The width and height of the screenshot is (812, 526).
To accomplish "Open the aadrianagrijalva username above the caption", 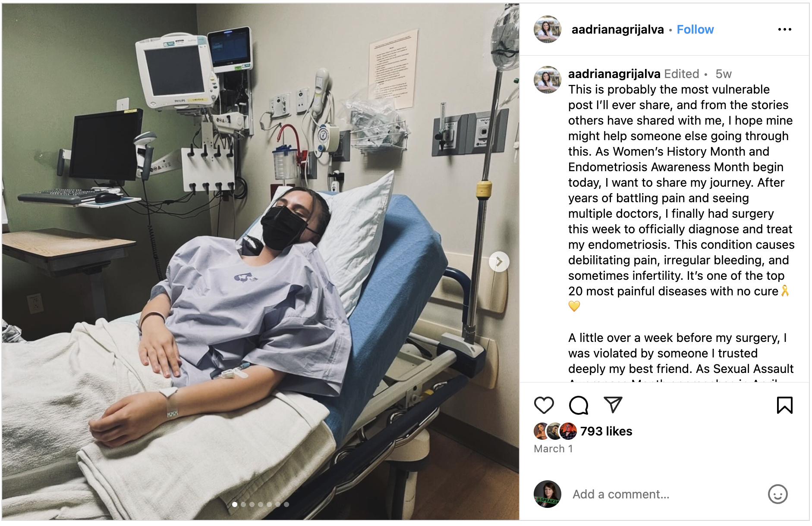I will point(614,74).
